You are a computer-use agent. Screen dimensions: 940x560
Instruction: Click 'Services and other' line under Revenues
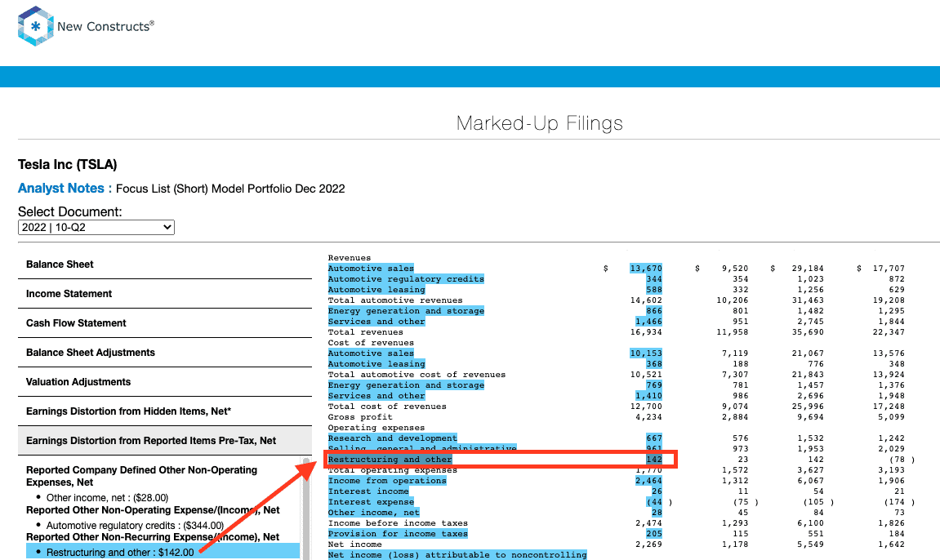coord(376,322)
